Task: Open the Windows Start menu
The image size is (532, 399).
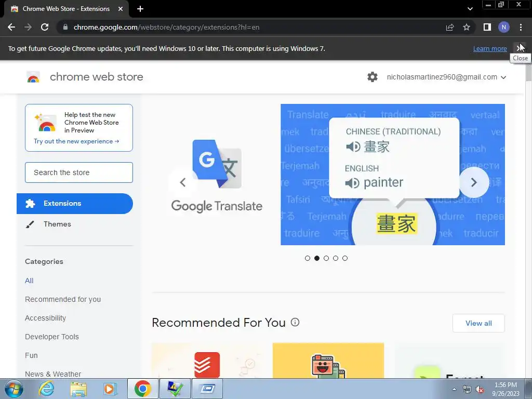Action: [x=14, y=389]
